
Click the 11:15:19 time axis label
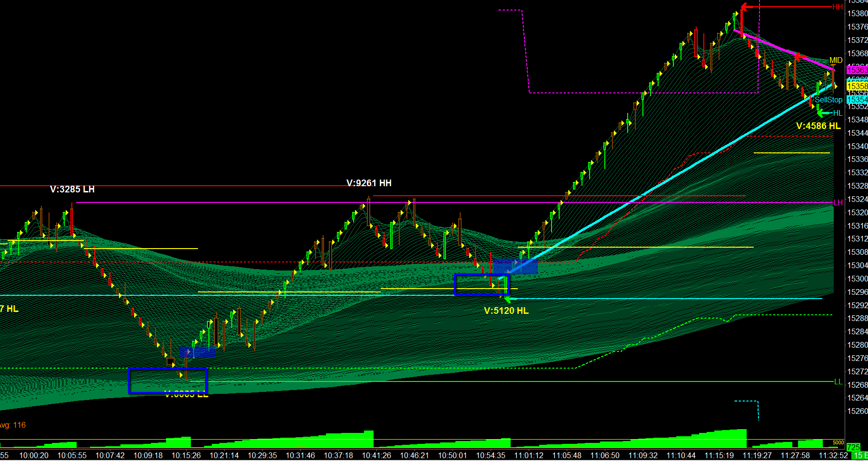719,455
